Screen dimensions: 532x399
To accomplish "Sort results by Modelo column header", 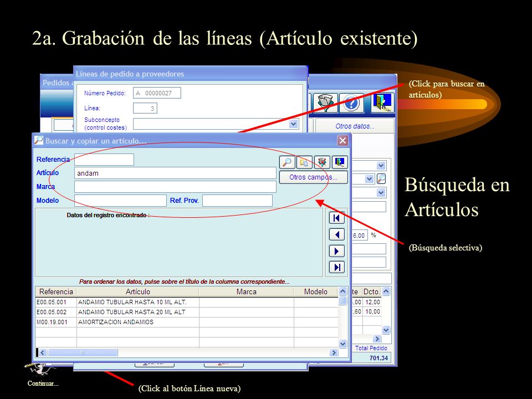I will click(x=316, y=292).
